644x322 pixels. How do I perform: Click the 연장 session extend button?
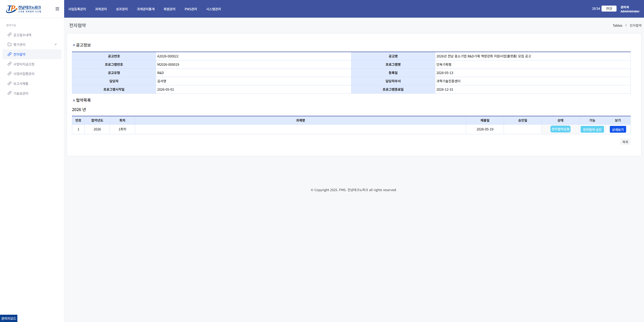click(609, 9)
